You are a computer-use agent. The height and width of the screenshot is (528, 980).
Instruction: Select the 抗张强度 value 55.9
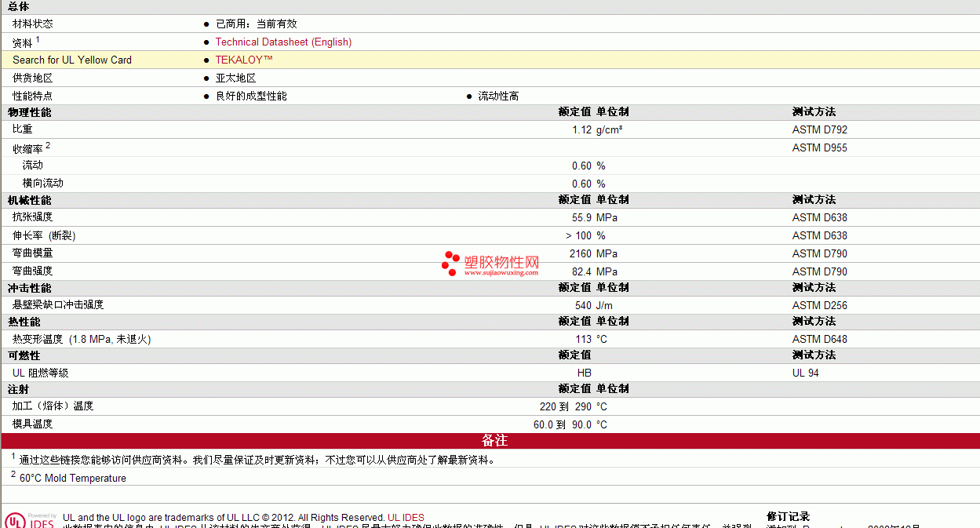click(581, 218)
